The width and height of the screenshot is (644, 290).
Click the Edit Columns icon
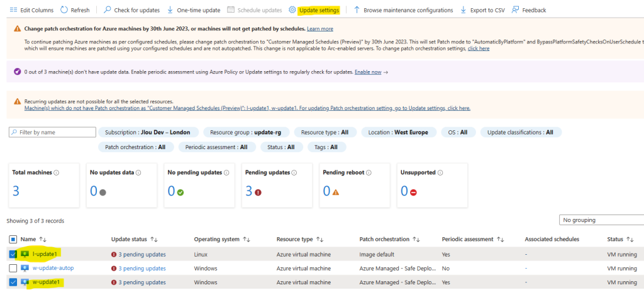[x=13, y=10]
